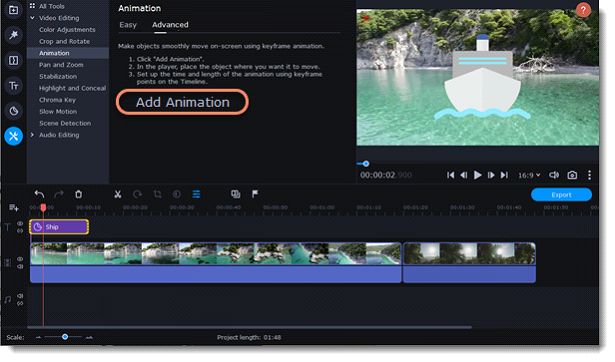Image resolution: width=615 pixels, height=362 pixels.
Task: Click the Add Track icon
Action: click(x=13, y=208)
